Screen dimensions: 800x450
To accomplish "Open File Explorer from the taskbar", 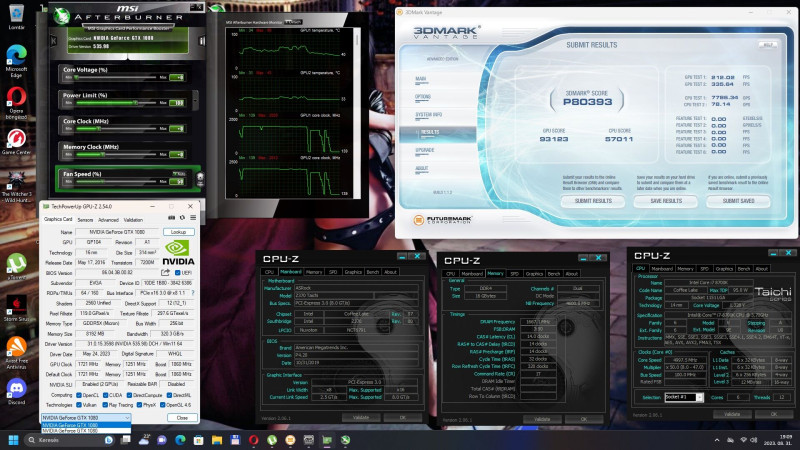I will (x=217, y=440).
